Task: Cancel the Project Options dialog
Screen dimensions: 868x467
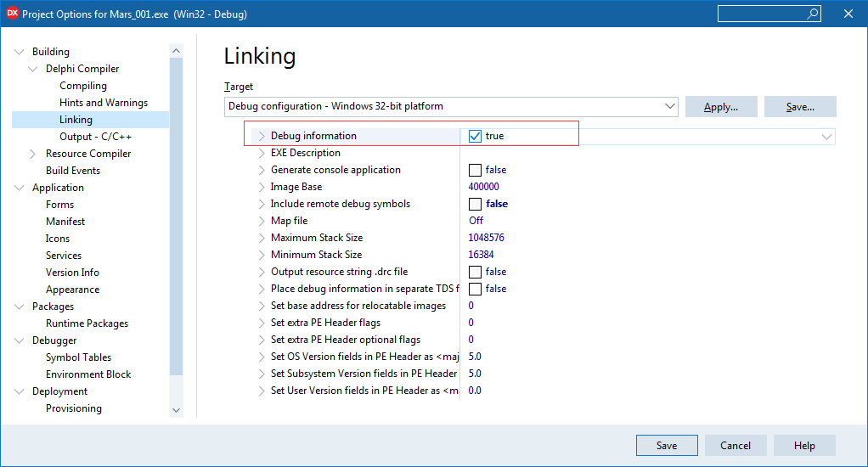Action: click(736, 446)
